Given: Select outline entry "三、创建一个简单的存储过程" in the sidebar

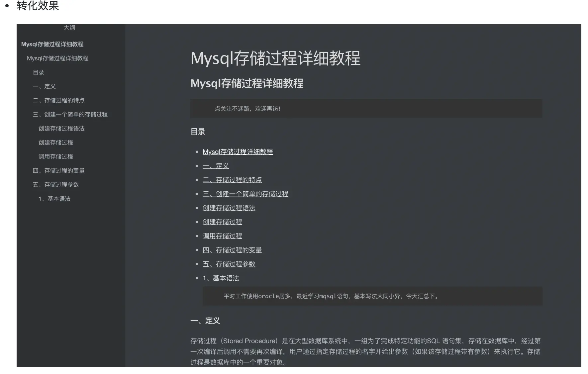Looking at the screenshot, I should (x=70, y=114).
